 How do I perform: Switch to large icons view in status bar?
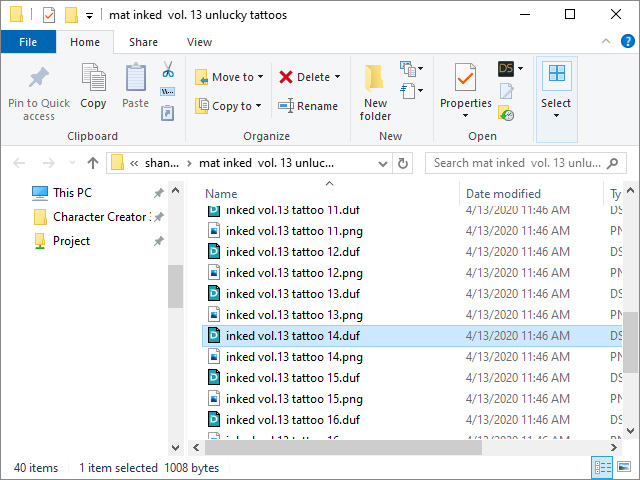coord(625,467)
